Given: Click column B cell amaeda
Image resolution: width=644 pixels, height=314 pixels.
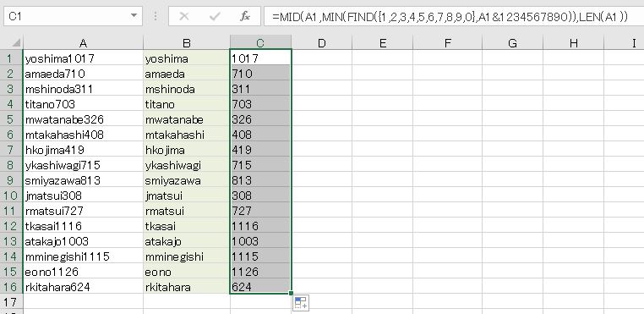Looking at the screenshot, I should click(187, 74).
